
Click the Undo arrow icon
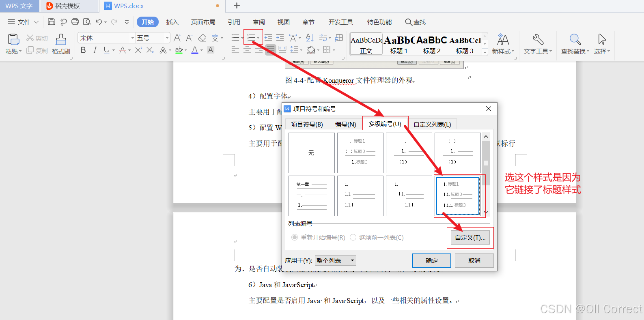[x=99, y=22]
